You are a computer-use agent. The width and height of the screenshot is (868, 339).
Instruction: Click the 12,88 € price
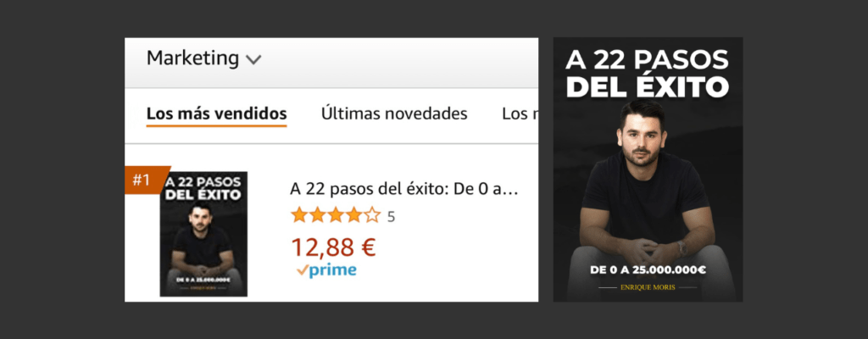tap(333, 247)
